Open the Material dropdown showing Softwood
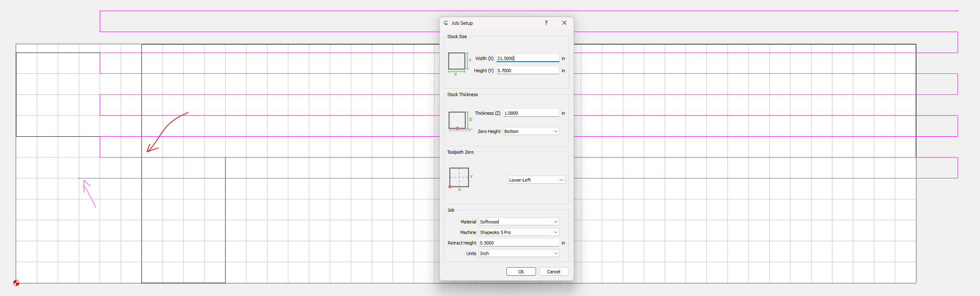This screenshot has width=980, height=296. click(519, 222)
